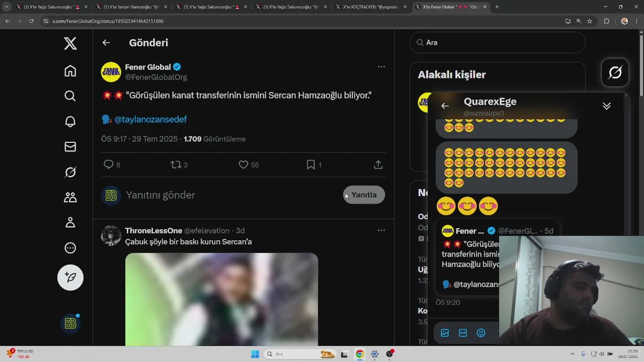This screenshot has height=362, width=644.
Task: Open @taylanozansedef mention link
Action: tap(150, 119)
